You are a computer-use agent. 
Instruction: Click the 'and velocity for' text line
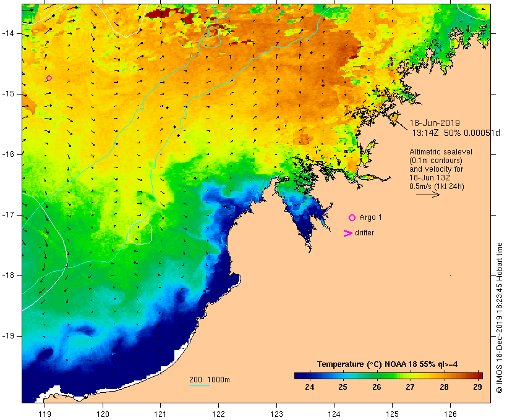[436, 169]
